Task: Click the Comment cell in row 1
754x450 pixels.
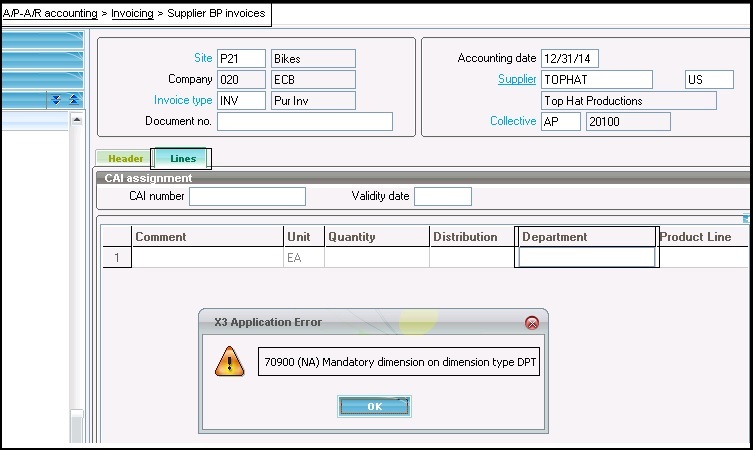Action: click(x=207, y=258)
